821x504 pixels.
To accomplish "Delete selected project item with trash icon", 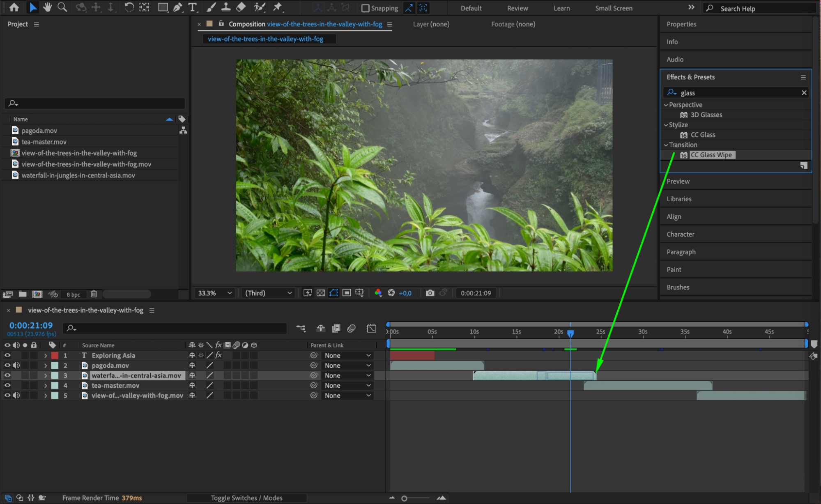I will 94,294.
